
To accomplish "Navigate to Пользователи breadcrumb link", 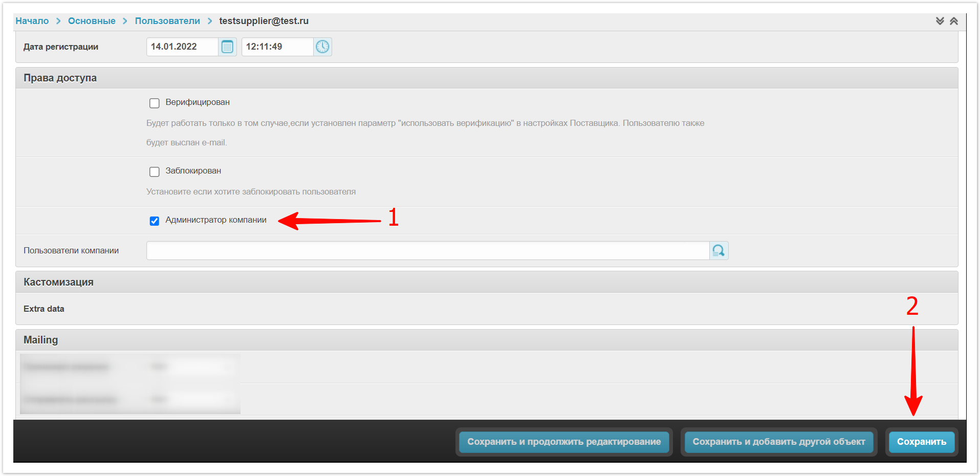I will [167, 21].
